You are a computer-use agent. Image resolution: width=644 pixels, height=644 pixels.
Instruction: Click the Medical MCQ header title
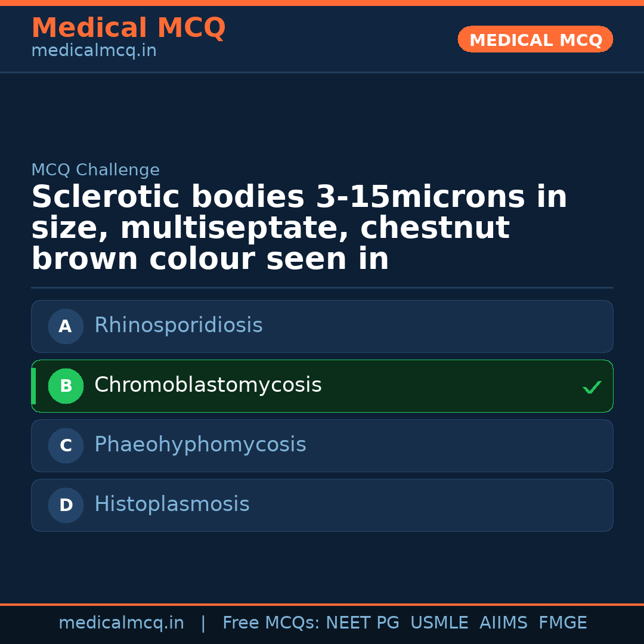tap(128, 28)
